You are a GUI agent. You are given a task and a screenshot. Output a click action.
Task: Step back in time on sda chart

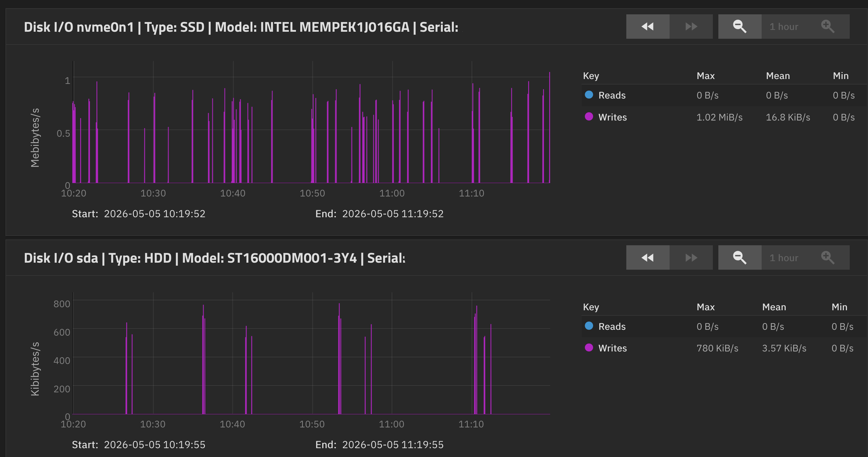(x=648, y=258)
